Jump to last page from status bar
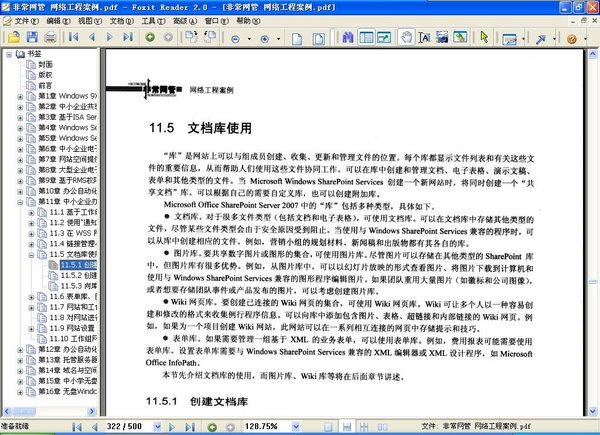 (190, 427)
